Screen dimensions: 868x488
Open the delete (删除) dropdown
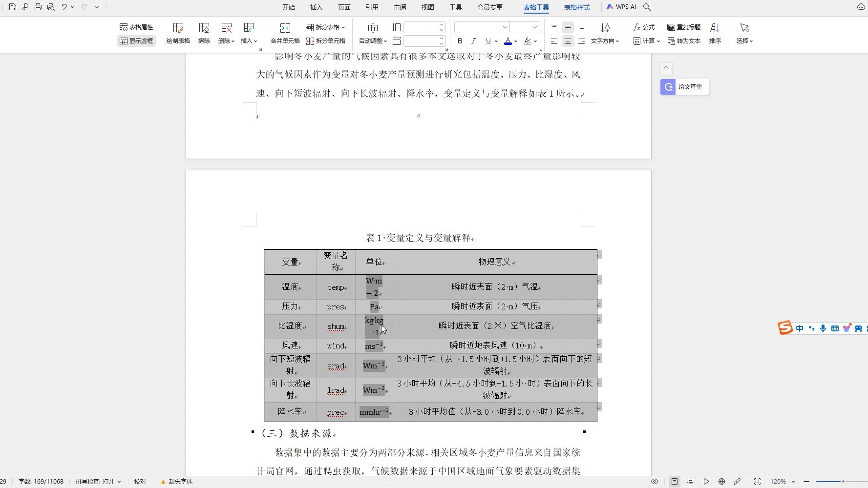pyautogui.click(x=226, y=34)
